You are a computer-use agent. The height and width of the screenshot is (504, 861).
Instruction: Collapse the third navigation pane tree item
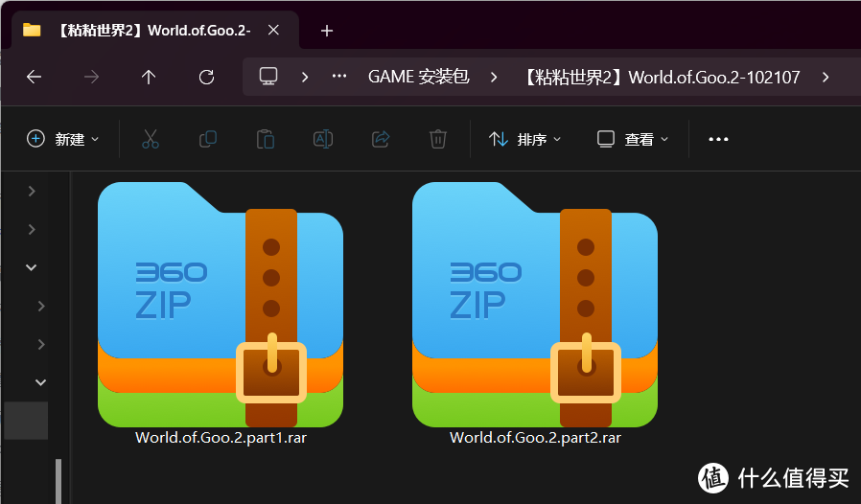click(x=32, y=267)
